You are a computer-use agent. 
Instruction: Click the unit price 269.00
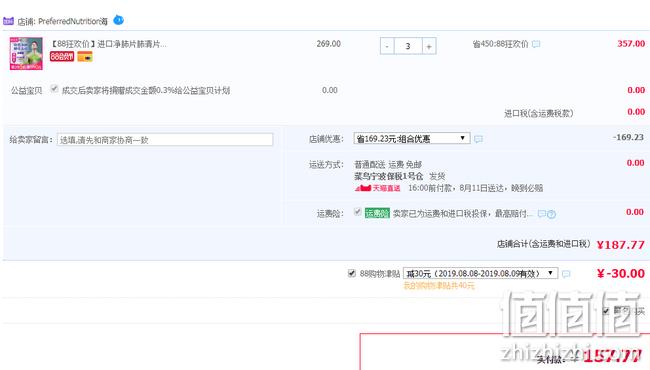coord(328,44)
